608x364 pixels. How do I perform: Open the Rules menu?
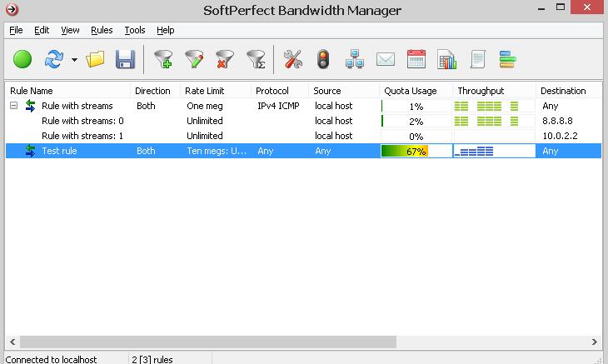pyautogui.click(x=102, y=30)
